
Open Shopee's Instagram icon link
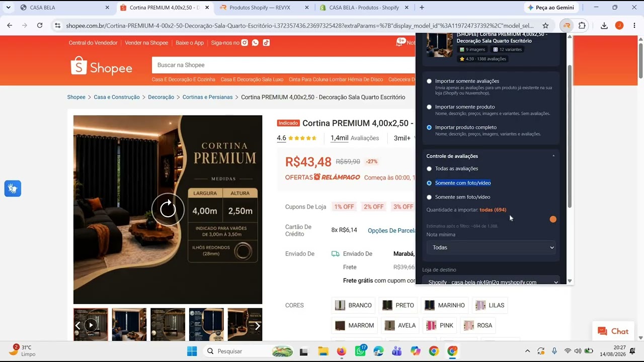pos(245,43)
